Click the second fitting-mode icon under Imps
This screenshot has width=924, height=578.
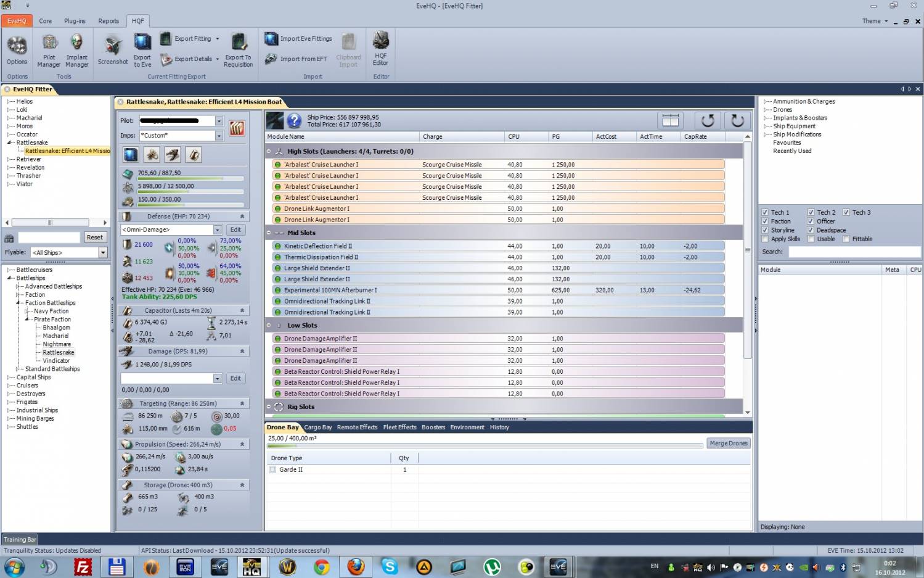click(x=152, y=154)
